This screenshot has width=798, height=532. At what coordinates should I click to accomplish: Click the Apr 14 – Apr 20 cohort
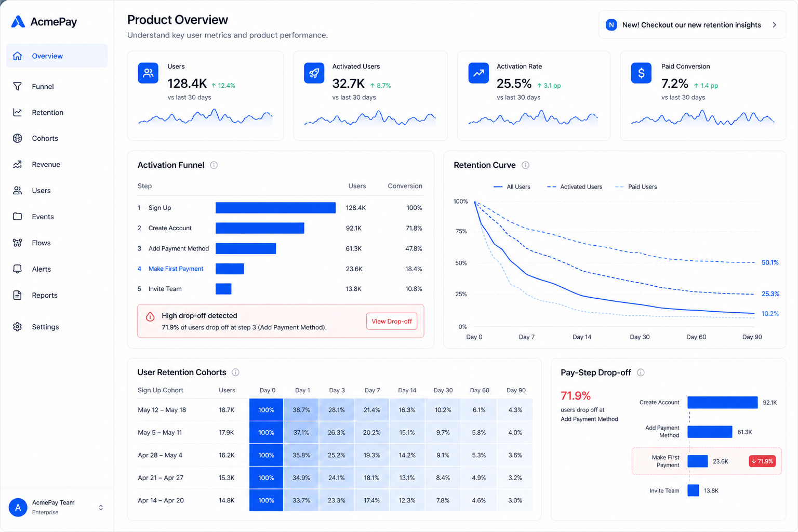pyautogui.click(x=161, y=500)
